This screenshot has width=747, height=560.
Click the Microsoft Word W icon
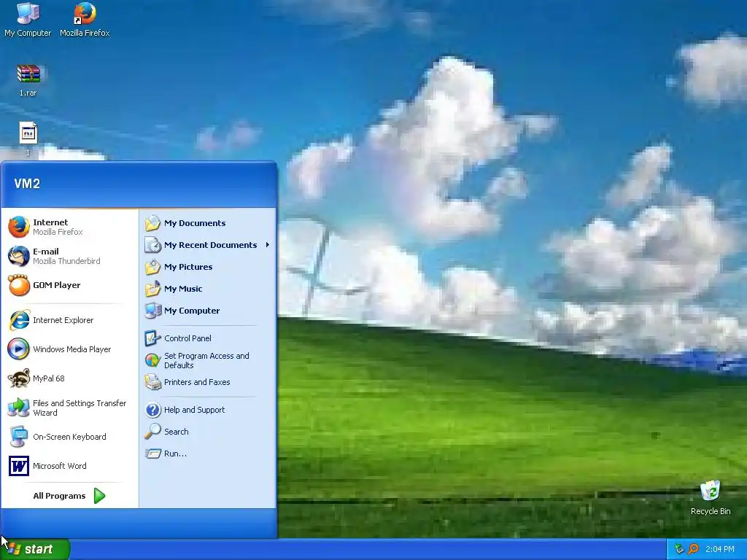(x=19, y=466)
